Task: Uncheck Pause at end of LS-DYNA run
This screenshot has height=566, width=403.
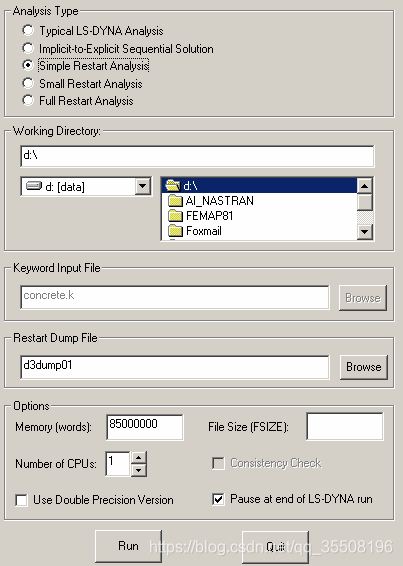Action: tap(218, 499)
